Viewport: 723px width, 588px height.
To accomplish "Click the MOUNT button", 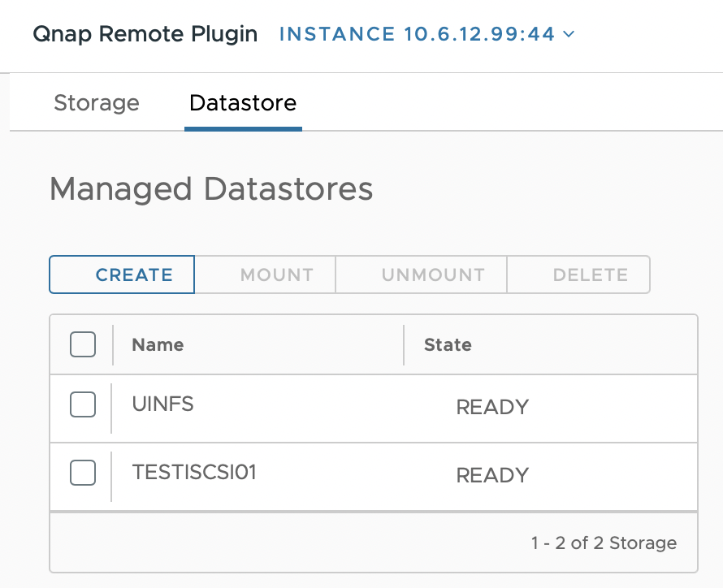I will [x=276, y=275].
